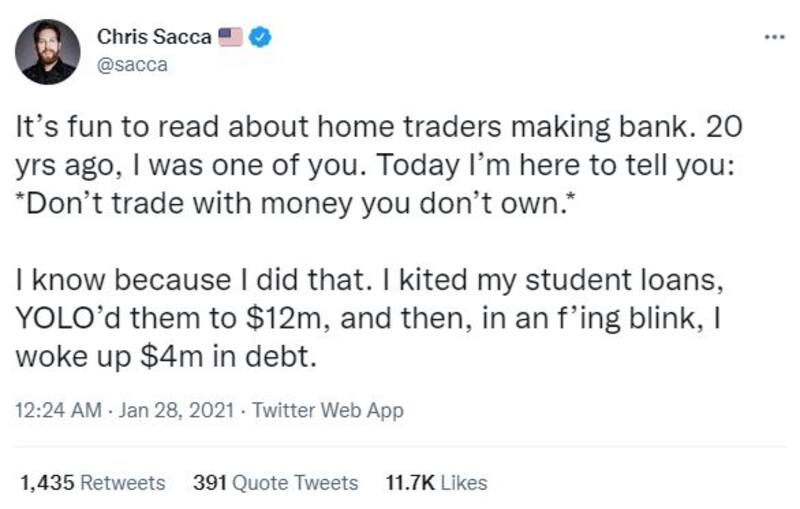The height and width of the screenshot is (509, 800).
Task: Open Chris Sacca's profile picture
Action: (48, 51)
